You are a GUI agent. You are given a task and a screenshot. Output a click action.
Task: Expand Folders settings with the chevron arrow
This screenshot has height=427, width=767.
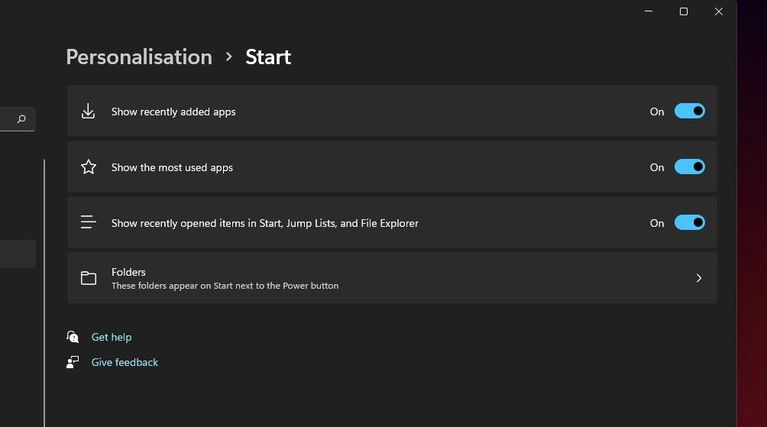(x=698, y=278)
